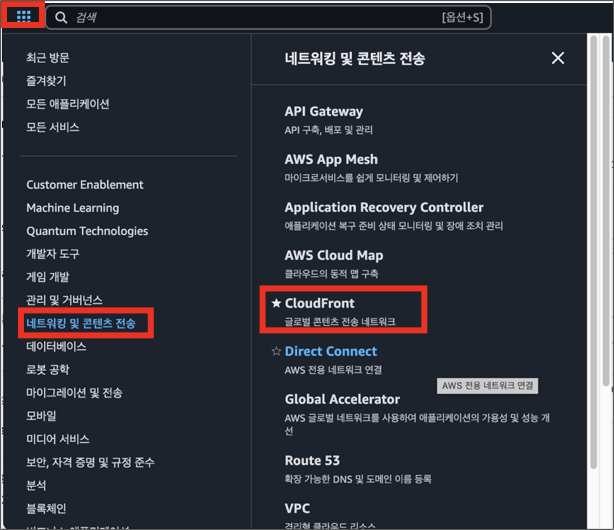This screenshot has height=530, width=614.
Task: Select 블록체인 category
Action: (46, 508)
